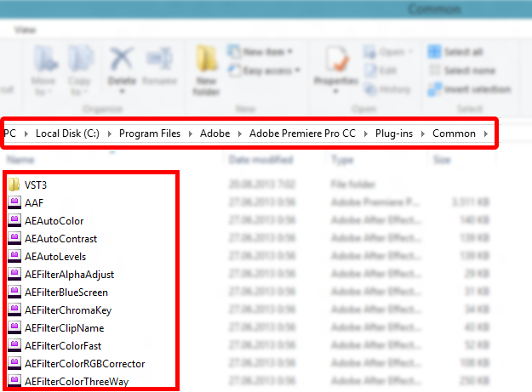Click the Edit icon in ribbon

(x=370, y=71)
